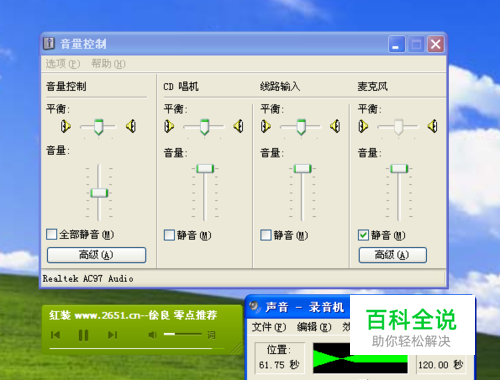The width and height of the screenshot is (500, 380).
Task: Click the master 平衡 slider thumb
Action: tap(98, 127)
